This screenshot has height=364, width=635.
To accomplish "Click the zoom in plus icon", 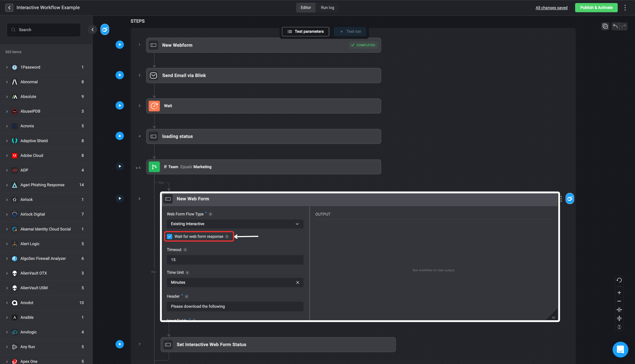I will (x=619, y=293).
